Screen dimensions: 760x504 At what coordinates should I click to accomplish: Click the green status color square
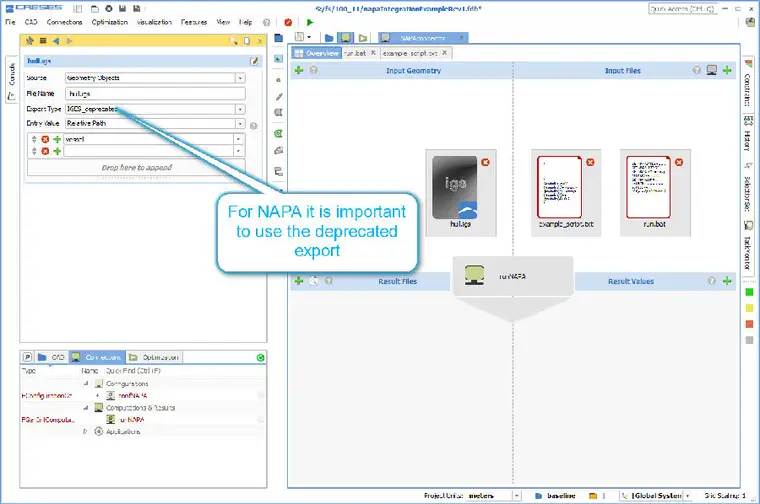pos(749,292)
